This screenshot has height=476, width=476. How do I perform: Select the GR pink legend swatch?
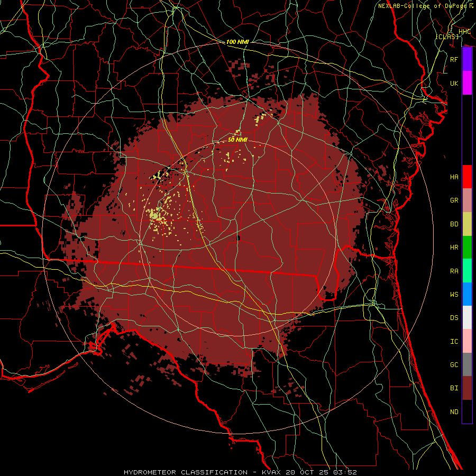467,200
